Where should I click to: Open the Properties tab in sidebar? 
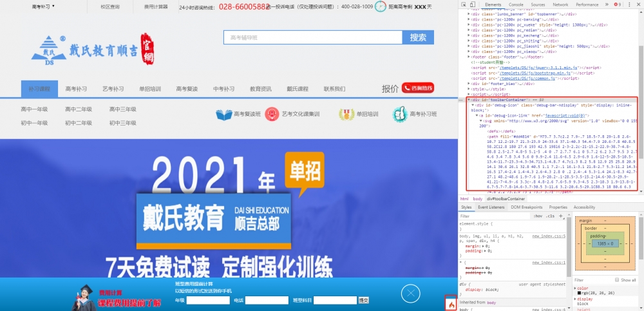click(558, 207)
